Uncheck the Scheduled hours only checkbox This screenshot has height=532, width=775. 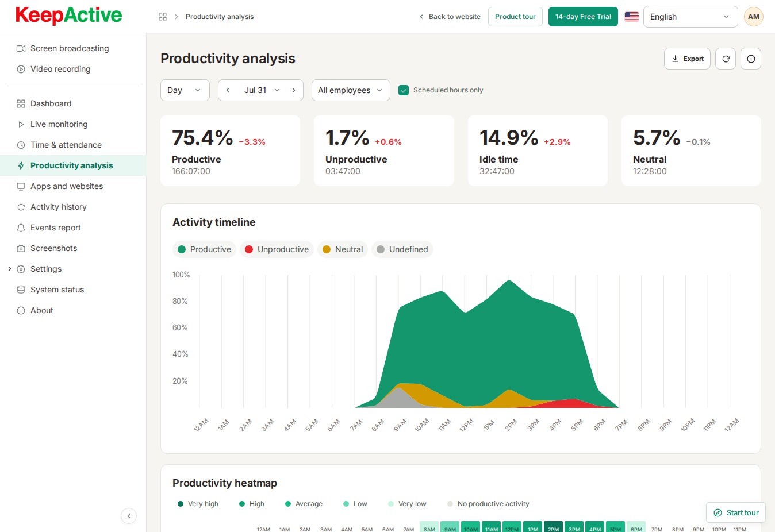(x=404, y=90)
